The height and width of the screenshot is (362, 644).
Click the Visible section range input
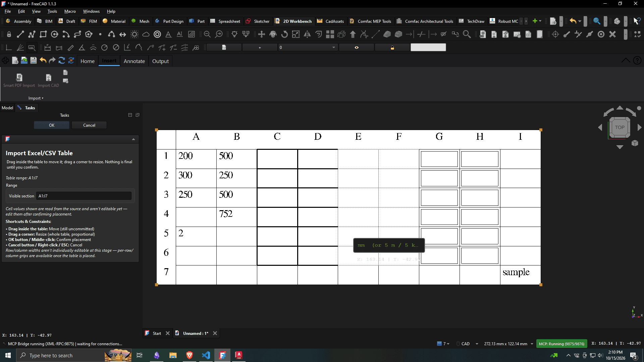click(84, 196)
